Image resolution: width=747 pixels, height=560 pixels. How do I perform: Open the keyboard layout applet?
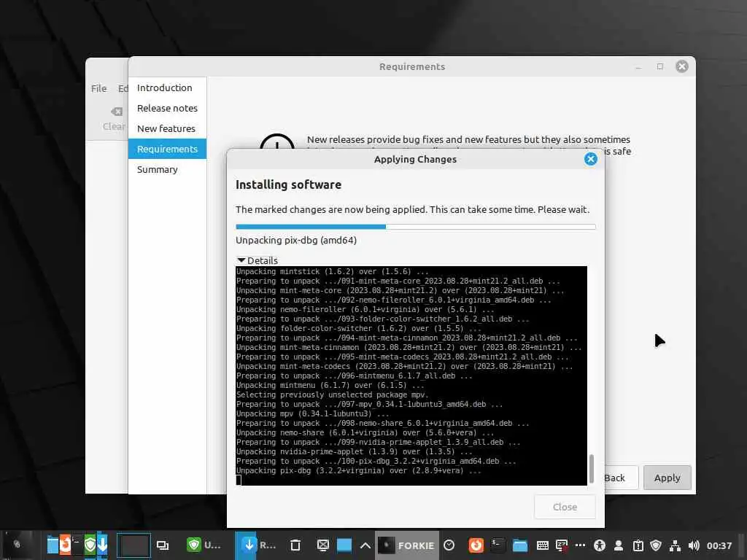[x=543, y=545]
